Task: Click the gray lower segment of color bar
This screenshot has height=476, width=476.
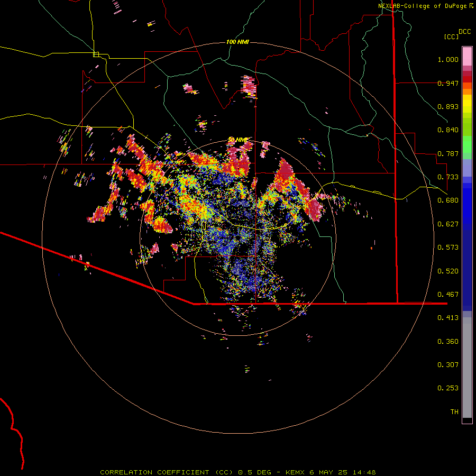Action: point(467,368)
